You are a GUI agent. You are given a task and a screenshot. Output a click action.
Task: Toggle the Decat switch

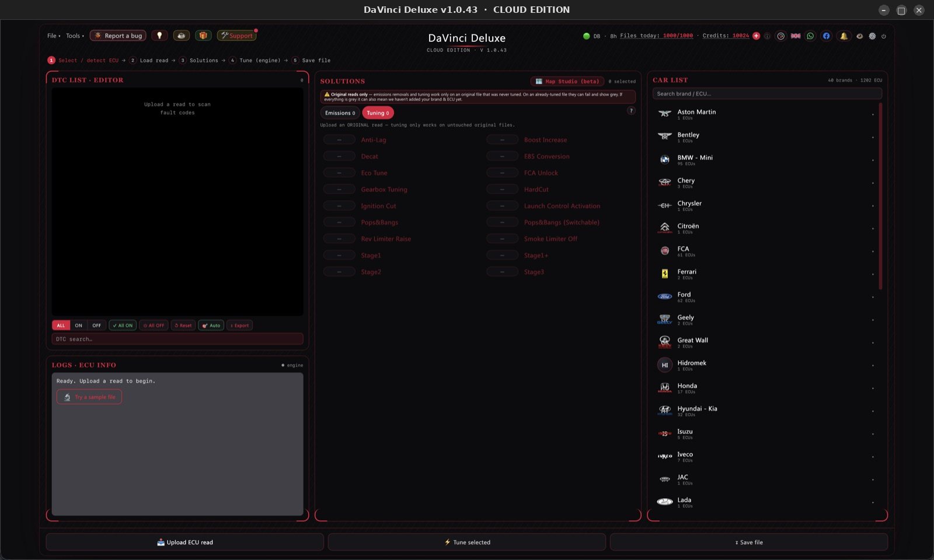[339, 156]
